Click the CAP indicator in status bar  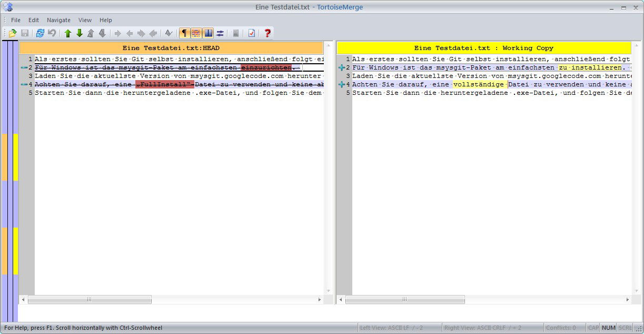[593, 328]
